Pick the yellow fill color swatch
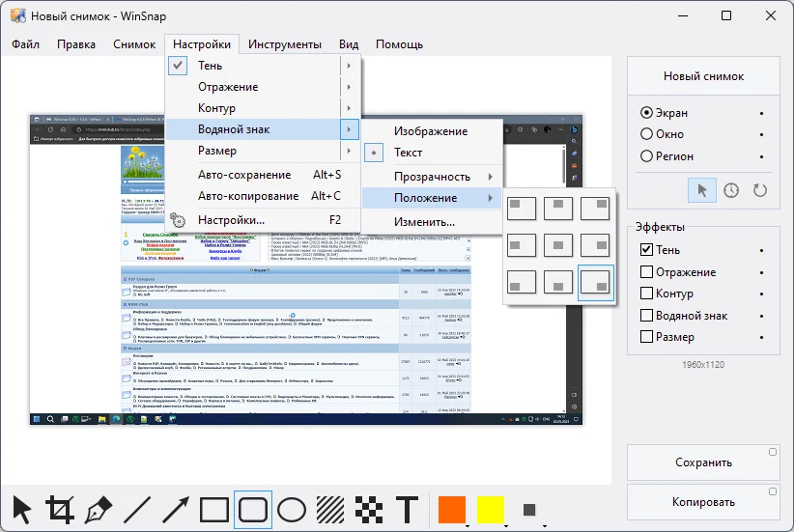The width and height of the screenshot is (794, 532). click(x=490, y=510)
